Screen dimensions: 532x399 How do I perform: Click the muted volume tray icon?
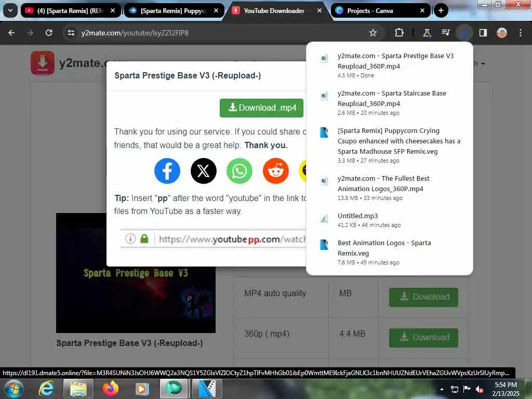click(x=480, y=389)
